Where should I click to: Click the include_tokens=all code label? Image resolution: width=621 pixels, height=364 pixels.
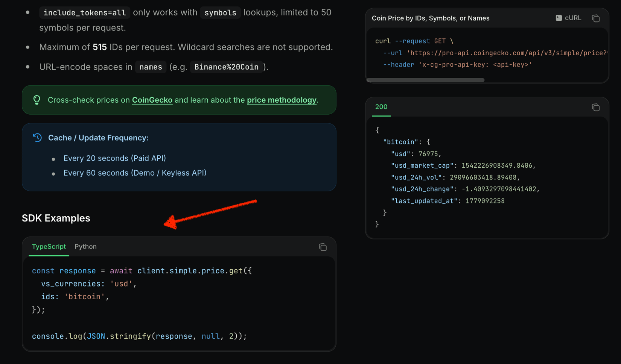85,12
